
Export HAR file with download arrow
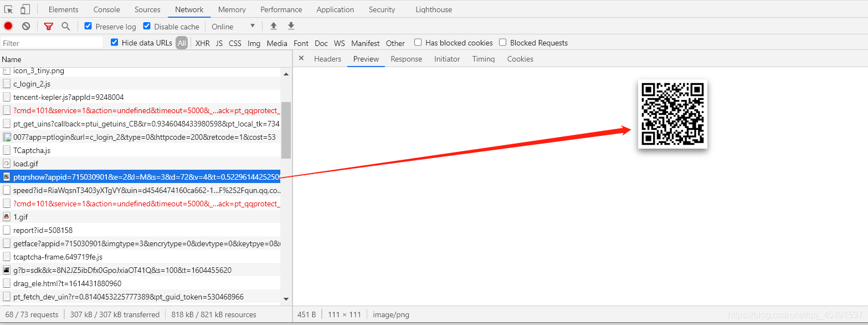pos(291,26)
